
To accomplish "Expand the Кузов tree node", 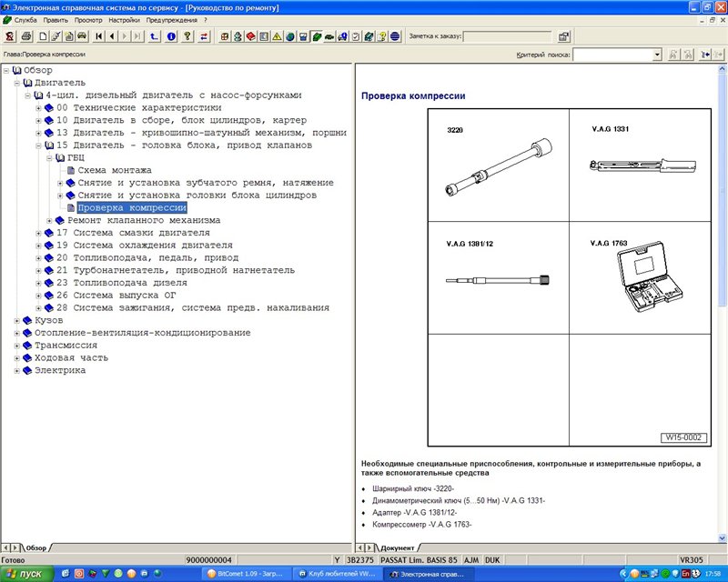I will coord(17,321).
